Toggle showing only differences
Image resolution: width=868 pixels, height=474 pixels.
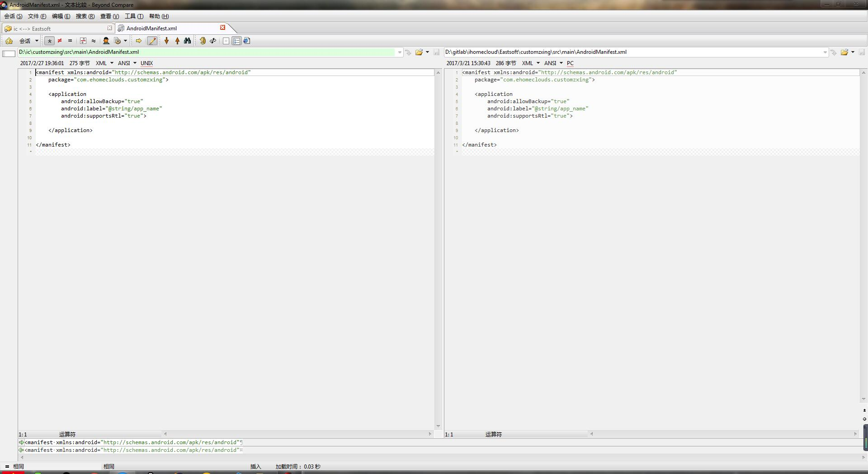(x=59, y=41)
